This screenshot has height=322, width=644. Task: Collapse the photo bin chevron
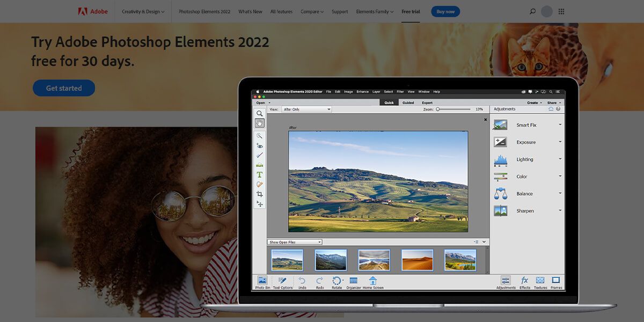coord(484,242)
